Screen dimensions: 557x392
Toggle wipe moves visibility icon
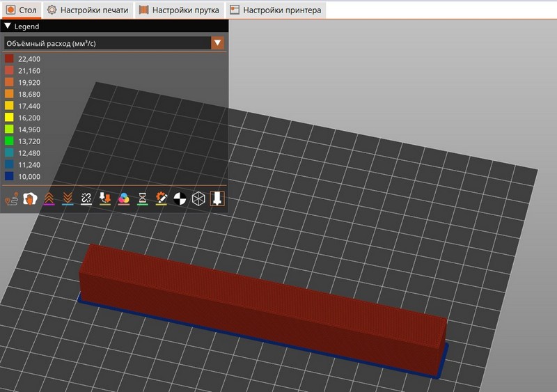[x=30, y=199]
